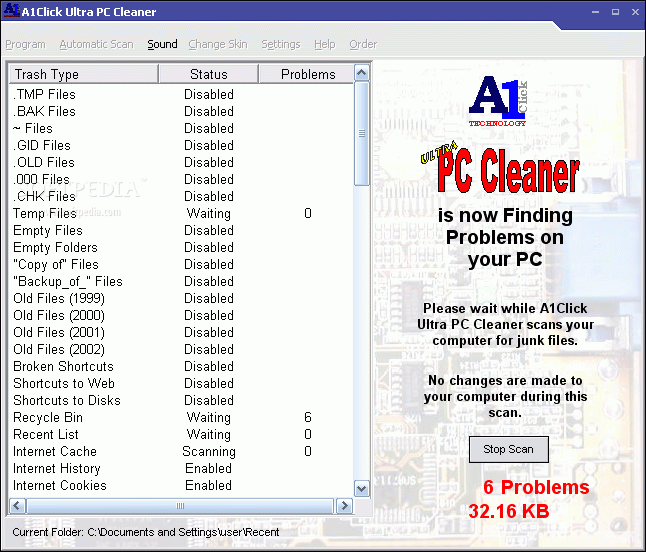Click the list's scroll right arrow

pos(344,505)
